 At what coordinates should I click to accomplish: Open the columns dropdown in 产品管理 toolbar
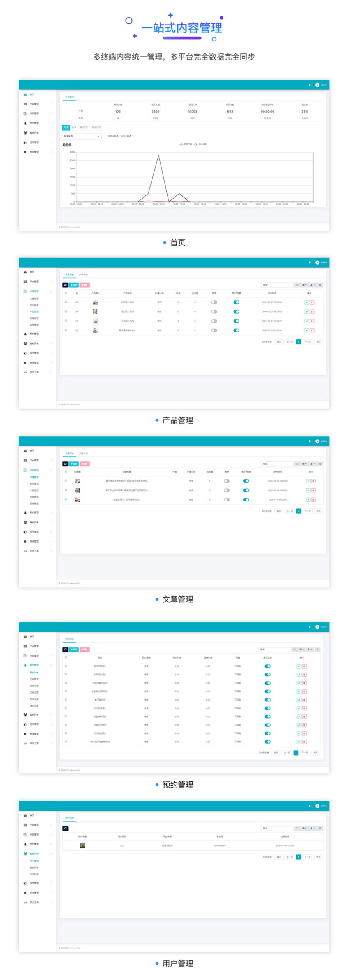coord(304,285)
